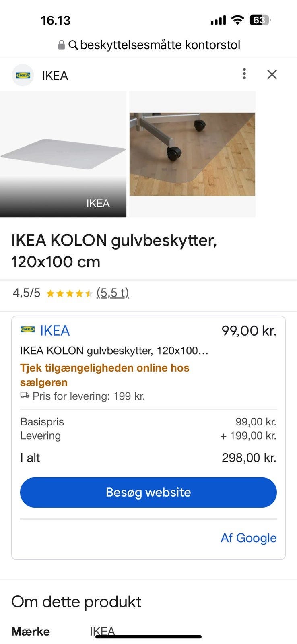Tap the star rating icons
Viewport: 297px width, 644px height.
[69, 293]
